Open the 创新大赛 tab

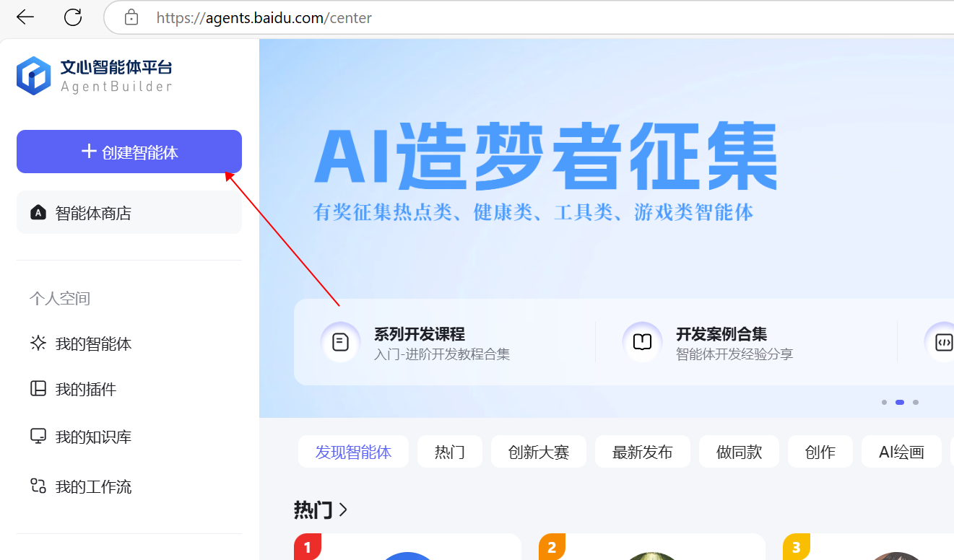click(x=539, y=452)
